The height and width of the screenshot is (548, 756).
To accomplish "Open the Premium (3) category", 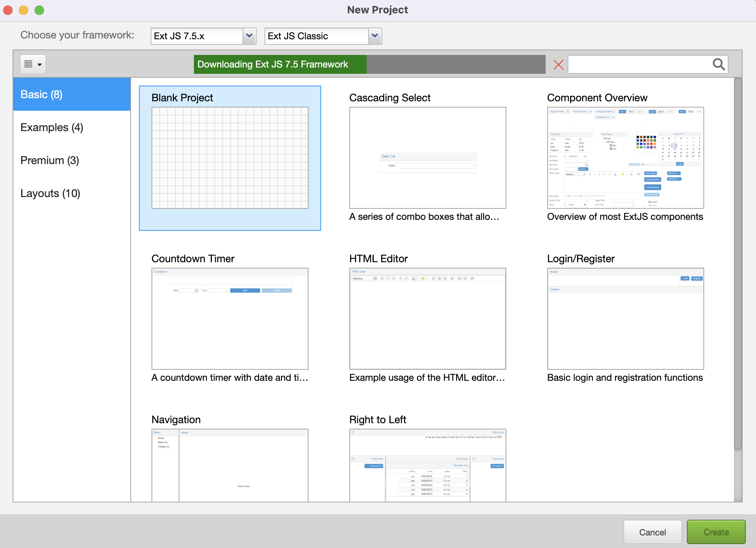I will pos(72,160).
